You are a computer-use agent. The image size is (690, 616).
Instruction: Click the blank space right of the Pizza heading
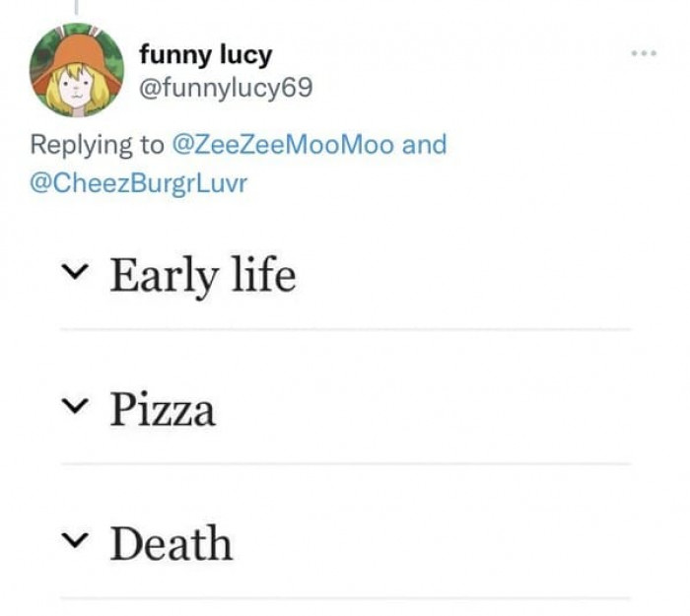click(x=424, y=408)
